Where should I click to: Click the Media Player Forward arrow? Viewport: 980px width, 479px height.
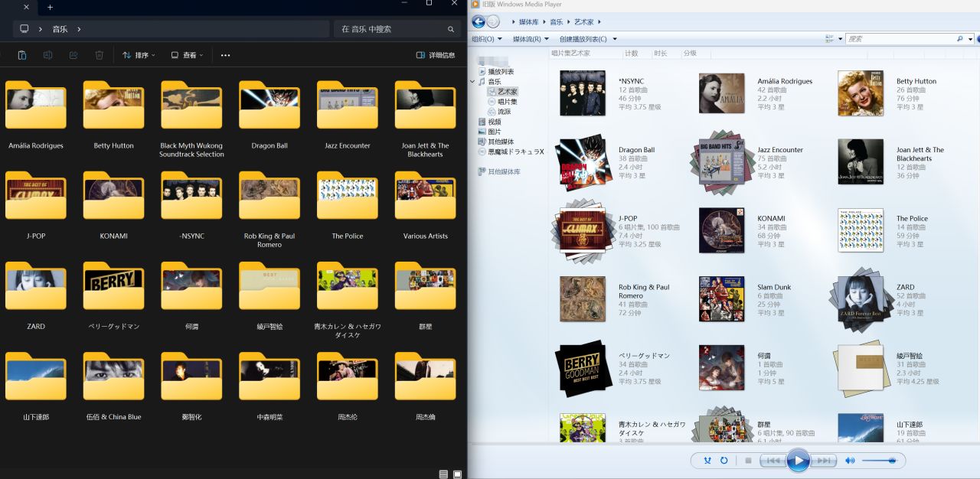click(493, 22)
